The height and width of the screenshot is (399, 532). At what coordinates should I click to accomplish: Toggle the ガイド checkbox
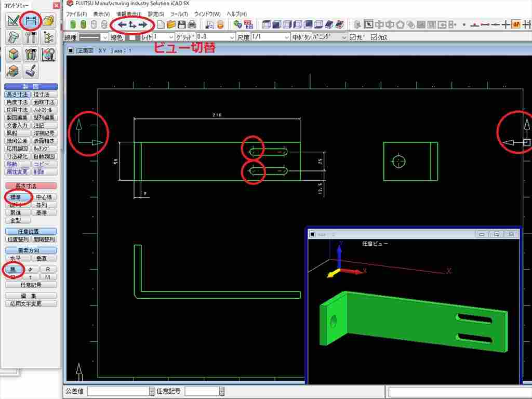(x=353, y=37)
